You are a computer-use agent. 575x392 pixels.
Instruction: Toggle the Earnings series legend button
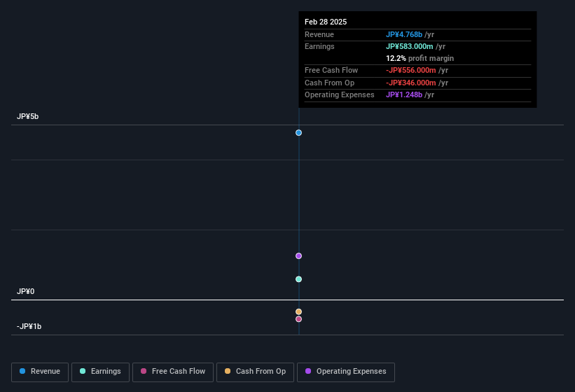point(100,372)
